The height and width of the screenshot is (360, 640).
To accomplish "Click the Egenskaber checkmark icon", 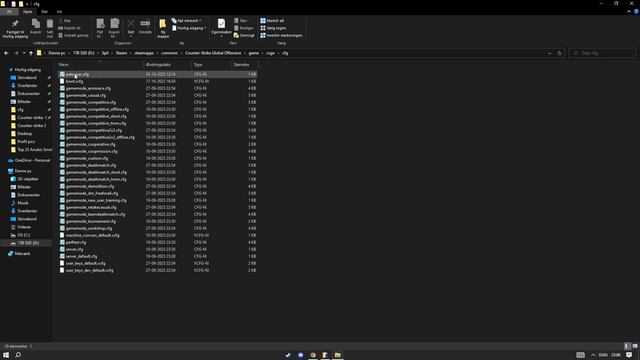I will click(x=221, y=24).
